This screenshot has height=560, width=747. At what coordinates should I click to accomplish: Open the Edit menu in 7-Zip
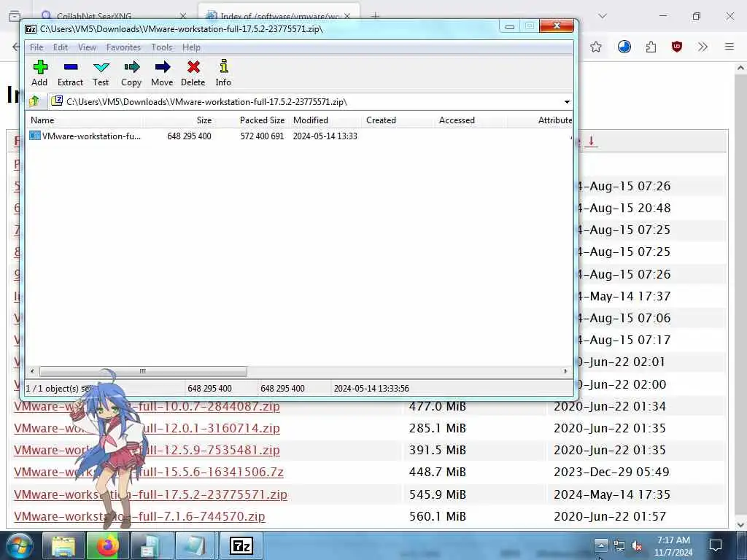pyautogui.click(x=60, y=47)
